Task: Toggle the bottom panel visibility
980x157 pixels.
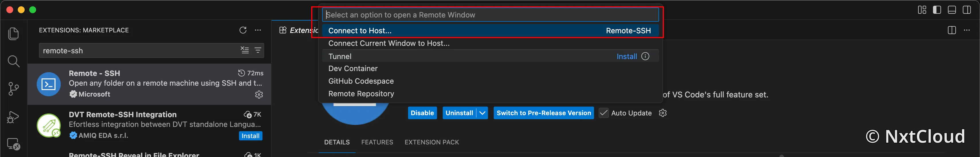Action: pyautogui.click(x=952, y=10)
